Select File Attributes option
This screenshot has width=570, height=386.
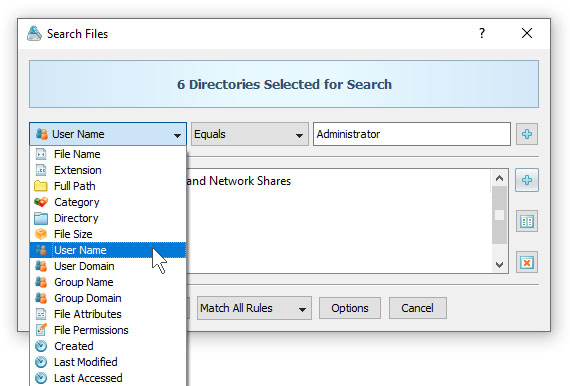pos(108,314)
